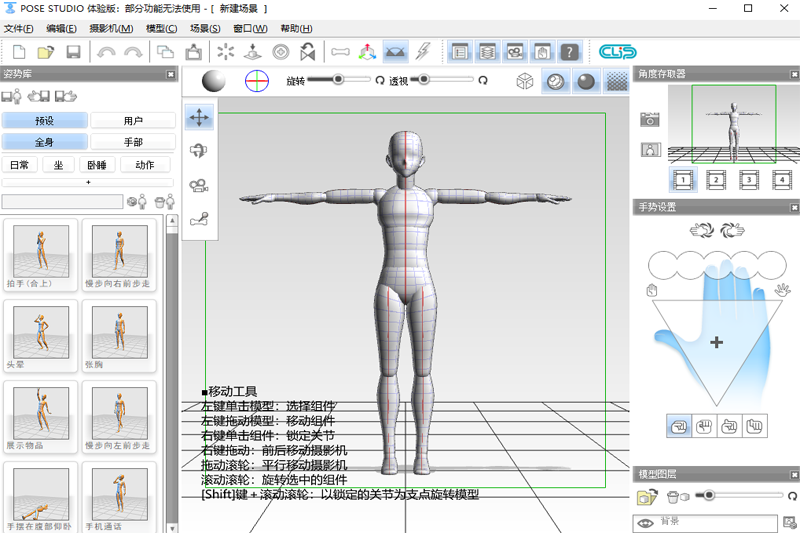Image resolution: width=800 pixels, height=533 pixels.
Task: Open the 文件(F) menu
Action: point(19,28)
